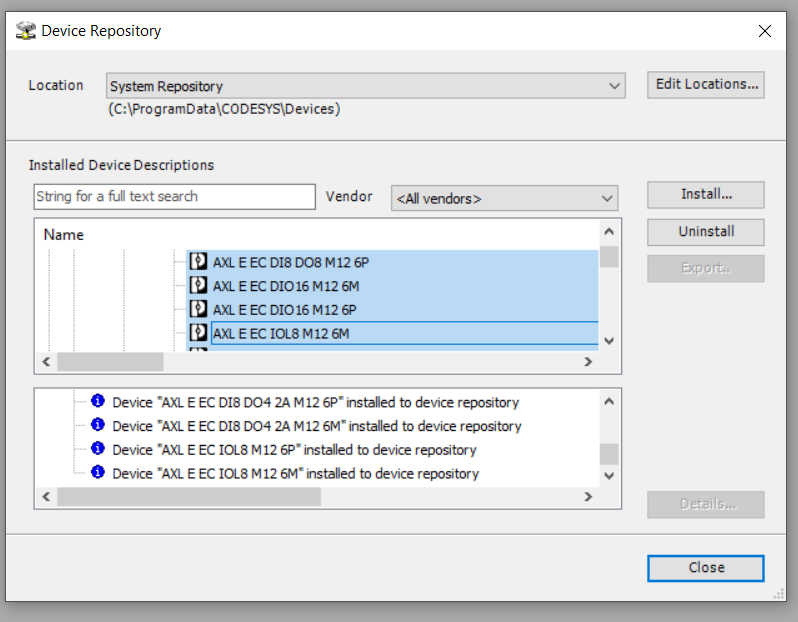Click device icon beside AXL E EC DIO16 M12 6M

198,286
